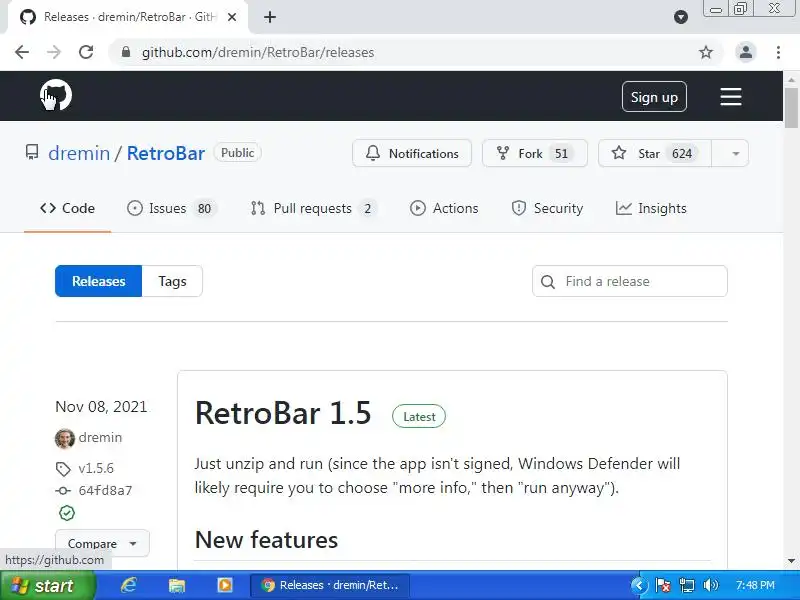
Task: Open commit 64fd8a7
Action: (105, 491)
